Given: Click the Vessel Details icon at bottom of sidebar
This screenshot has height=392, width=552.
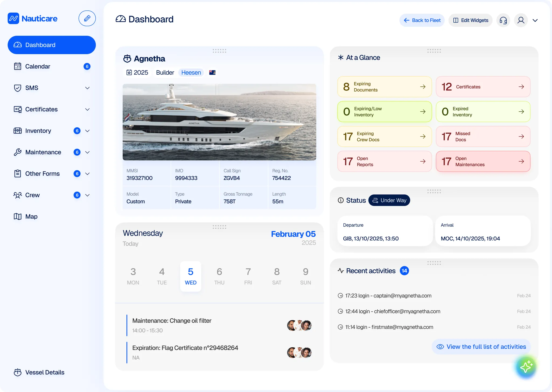Looking at the screenshot, I should click(x=17, y=372).
